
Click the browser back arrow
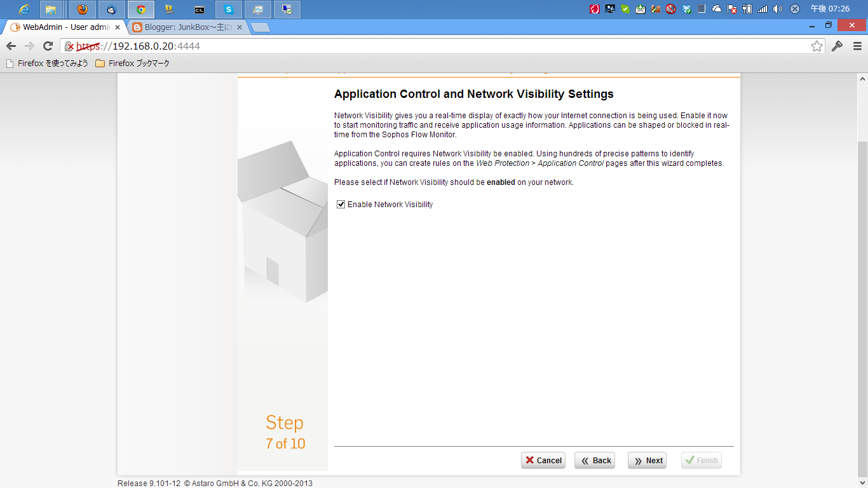11,46
